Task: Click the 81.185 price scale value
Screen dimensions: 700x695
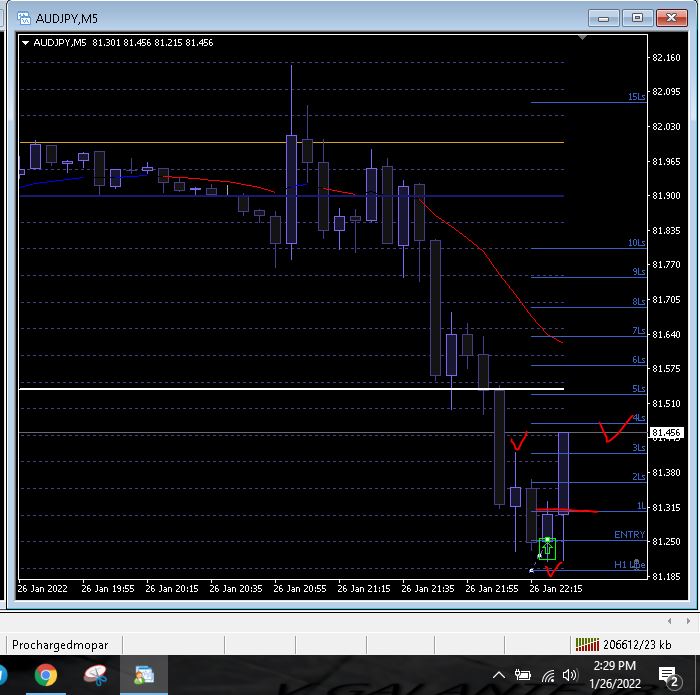Action: click(666, 576)
